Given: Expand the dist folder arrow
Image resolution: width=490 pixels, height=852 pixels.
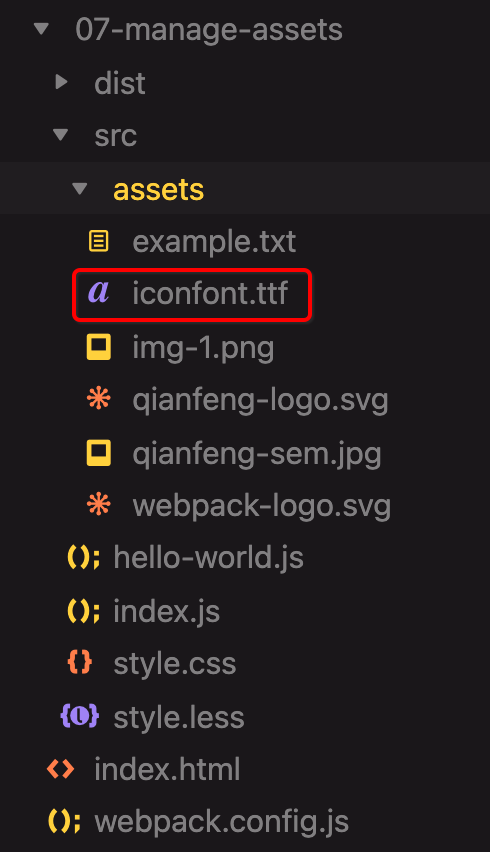Looking at the screenshot, I should 61,82.
